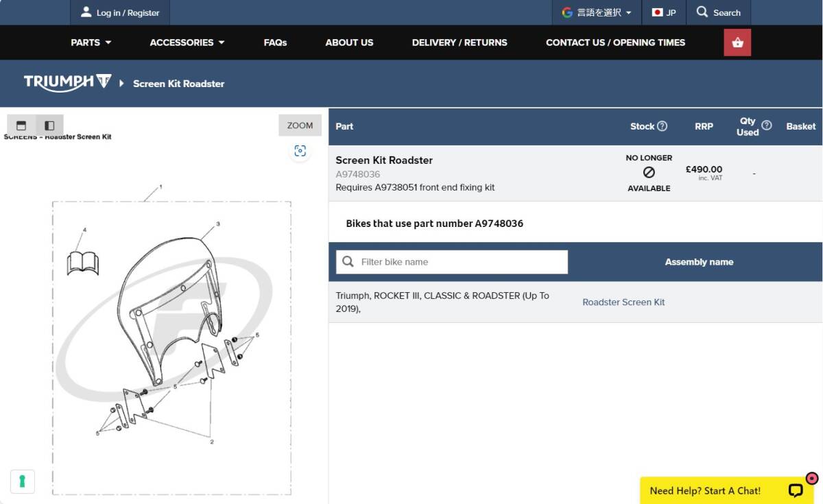Expand the PARTS menu

click(91, 43)
